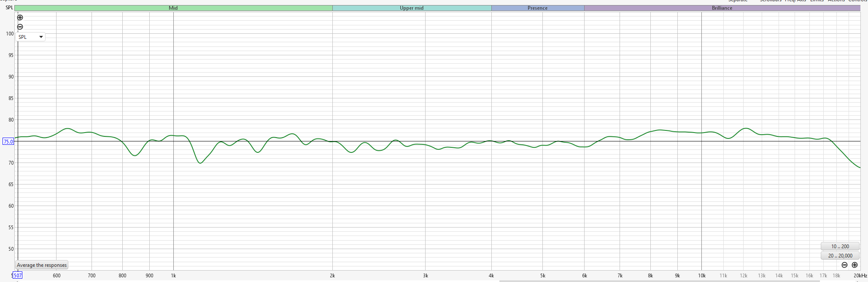Set frequency range to 20 .. 20,000
Screen dimensions: 868x282
840,255
